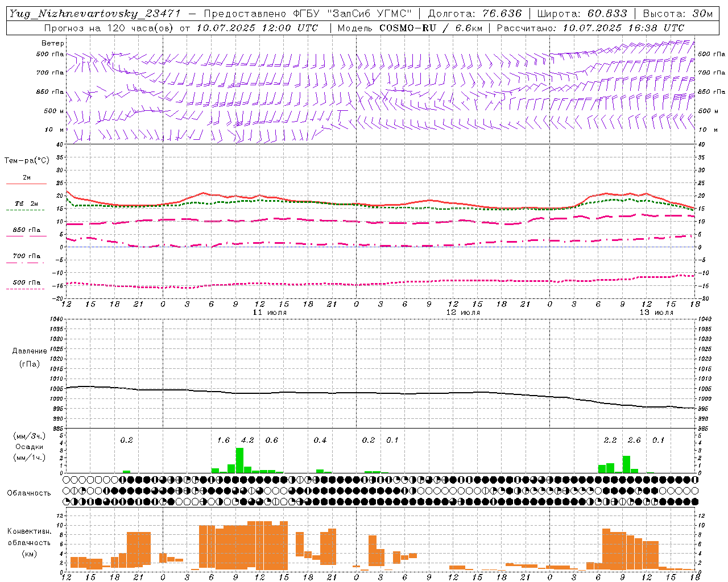Click the 985 tick on the left pressure axis
The image size is (728, 582).
click(58, 429)
